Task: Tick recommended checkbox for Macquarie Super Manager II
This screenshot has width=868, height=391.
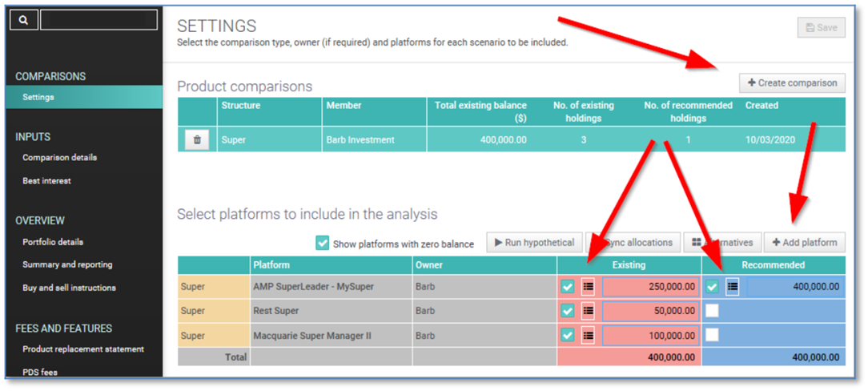Action: point(712,335)
